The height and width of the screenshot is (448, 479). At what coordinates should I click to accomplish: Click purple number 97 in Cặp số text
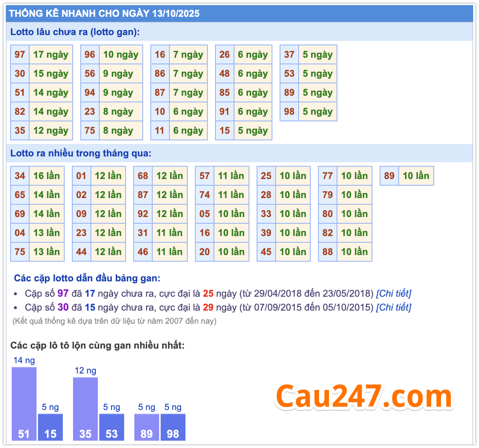click(x=63, y=293)
